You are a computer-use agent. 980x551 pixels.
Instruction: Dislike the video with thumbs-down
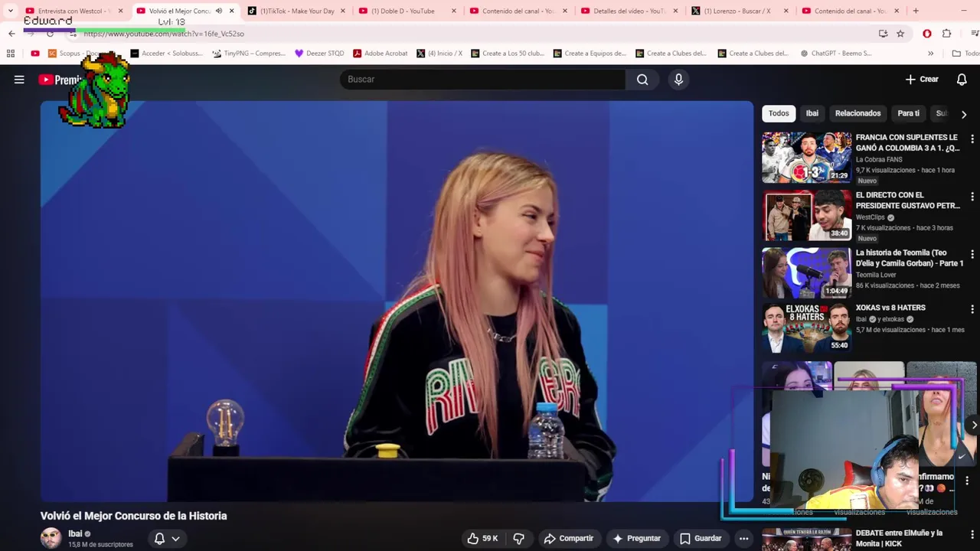[518, 539]
